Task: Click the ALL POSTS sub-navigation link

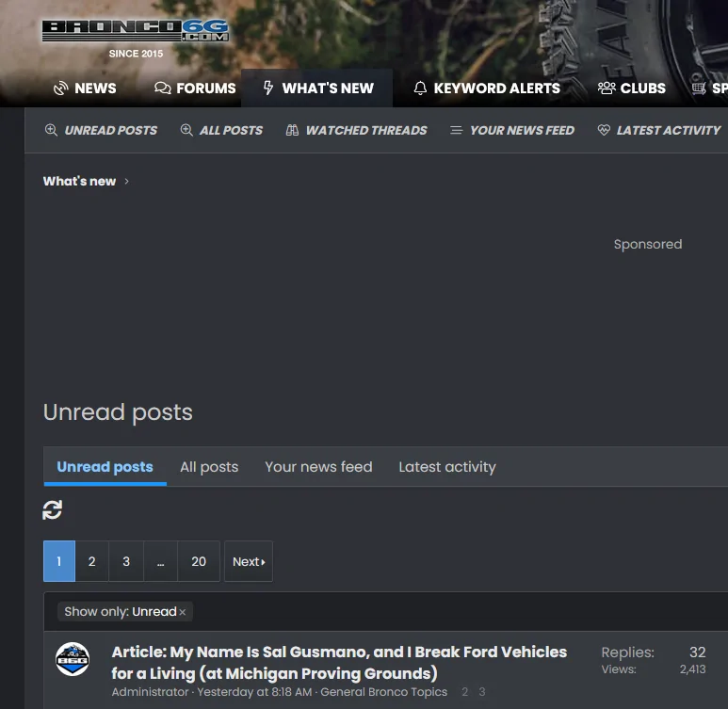Action: point(221,131)
